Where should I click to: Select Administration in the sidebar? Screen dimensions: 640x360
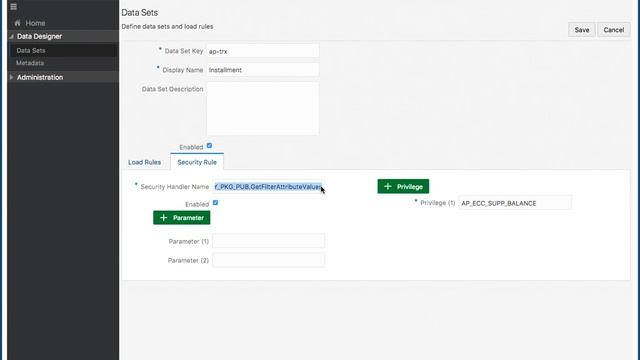pyautogui.click(x=40, y=77)
